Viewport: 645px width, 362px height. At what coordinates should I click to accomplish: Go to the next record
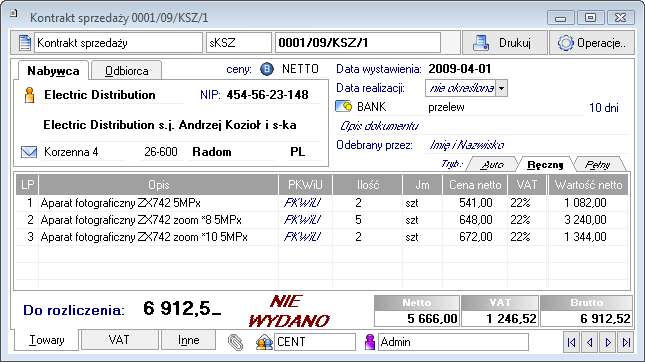[608, 342]
